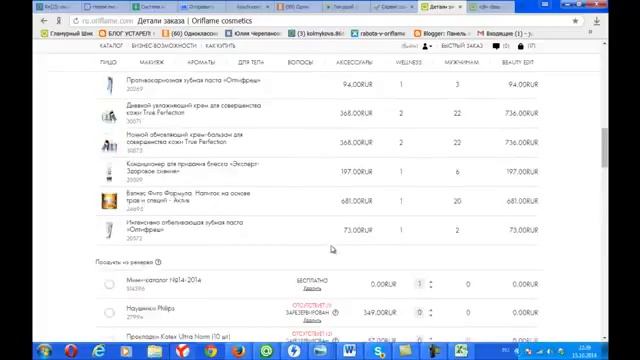The image size is (640, 360).
Task: Open the 'КАТАЛОГ' menu item
Action: pyautogui.click(x=111, y=46)
